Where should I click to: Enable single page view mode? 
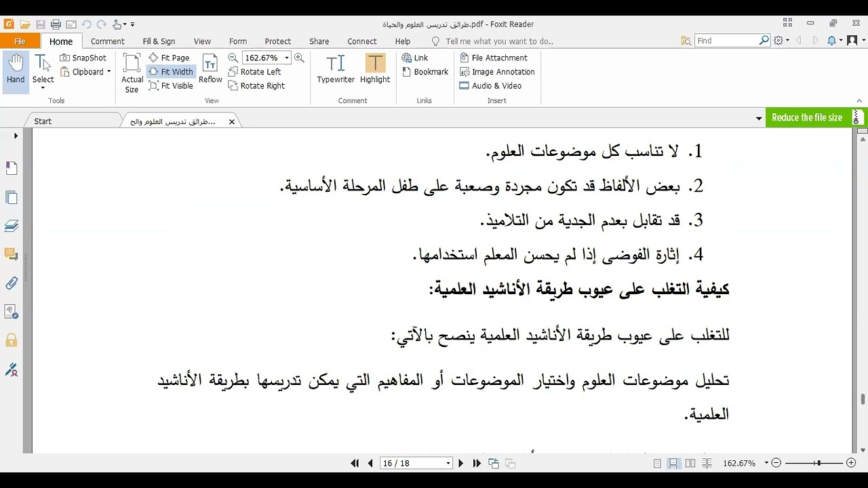[657, 464]
